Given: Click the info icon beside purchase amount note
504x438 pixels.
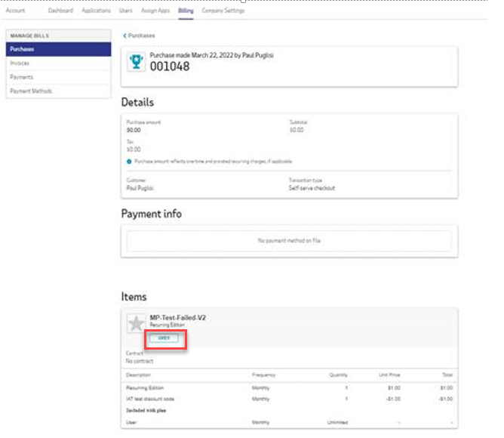Looking at the screenshot, I should pyautogui.click(x=129, y=161).
